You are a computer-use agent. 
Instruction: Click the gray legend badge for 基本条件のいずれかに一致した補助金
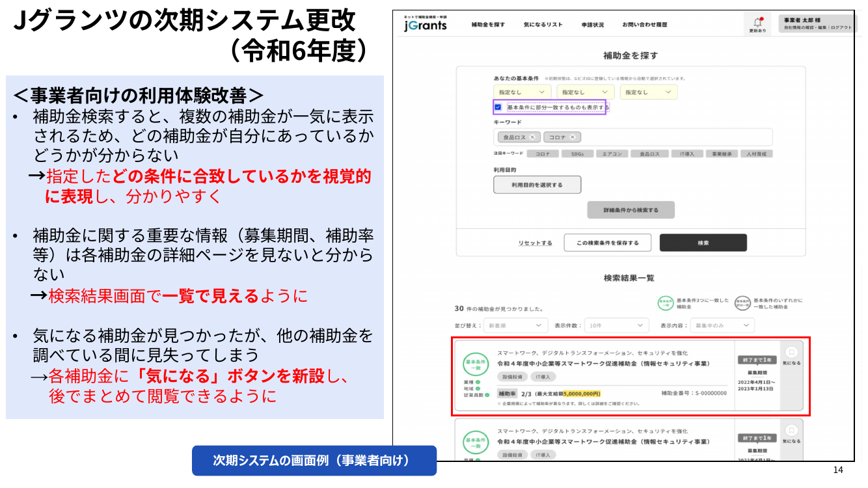[x=742, y=303]
